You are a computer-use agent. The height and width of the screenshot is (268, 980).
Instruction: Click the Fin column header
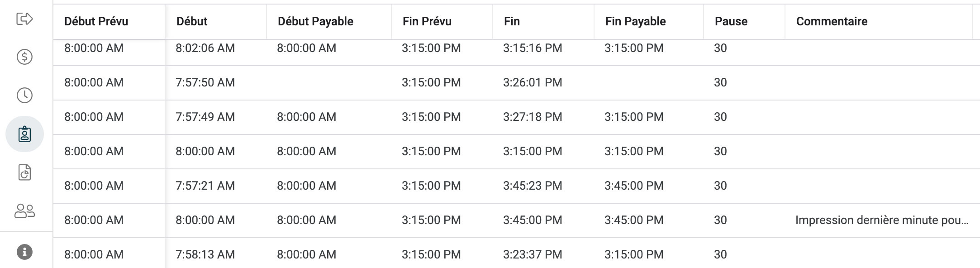pos(512,21)
